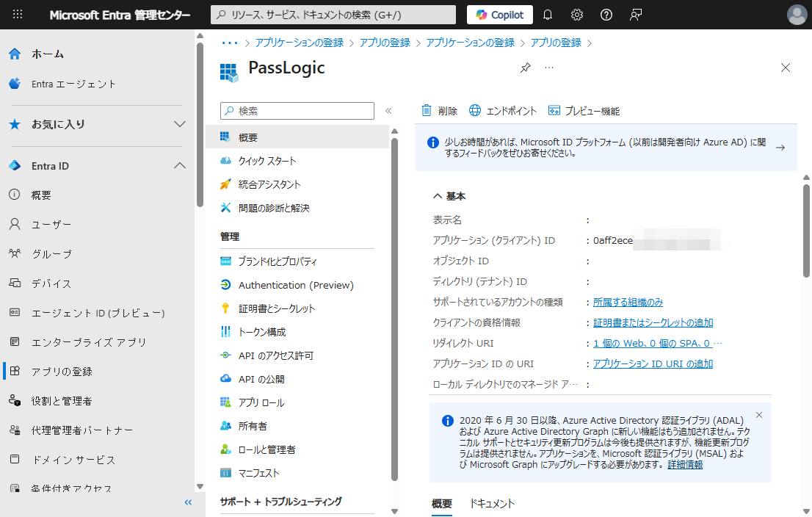Dismiss the ADAL notice banner

(759, 415)
